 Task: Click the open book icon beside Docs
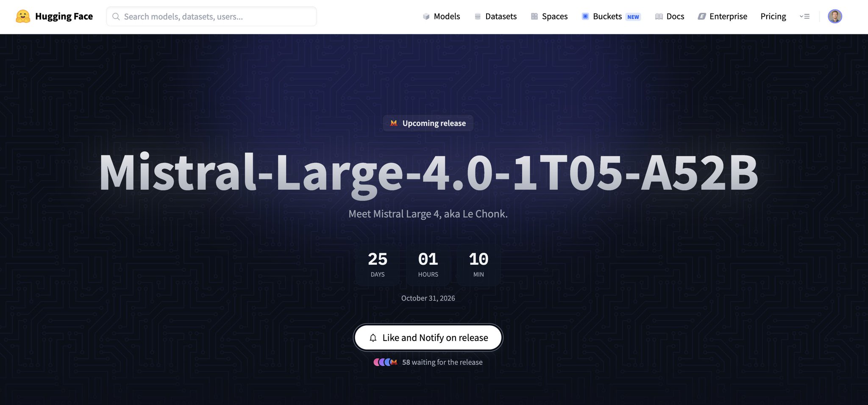659,17
